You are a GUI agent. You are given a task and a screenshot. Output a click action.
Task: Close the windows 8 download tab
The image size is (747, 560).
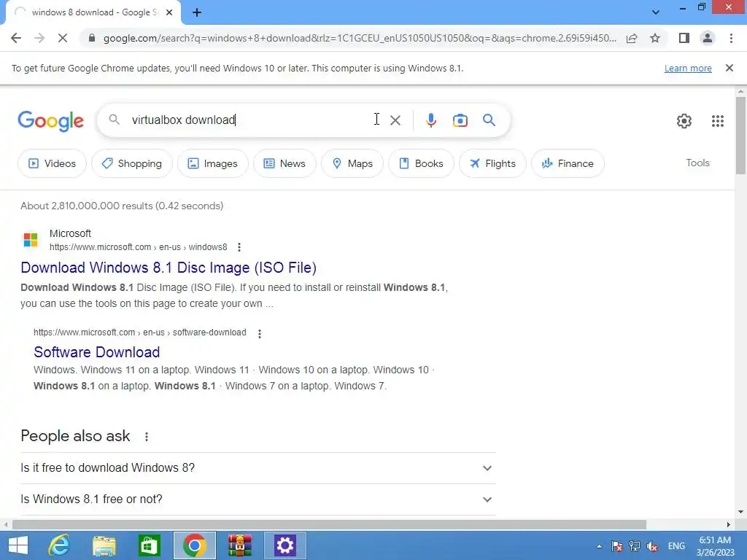point(169,13)
